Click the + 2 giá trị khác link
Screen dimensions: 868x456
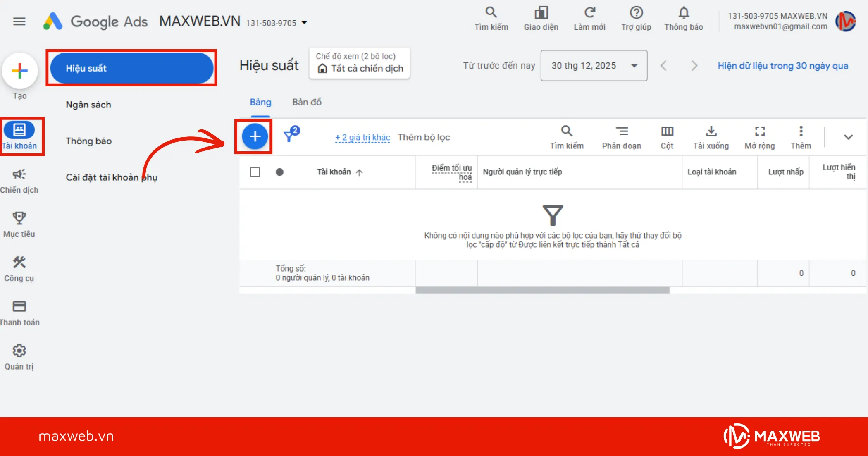[x=362, y=137]
